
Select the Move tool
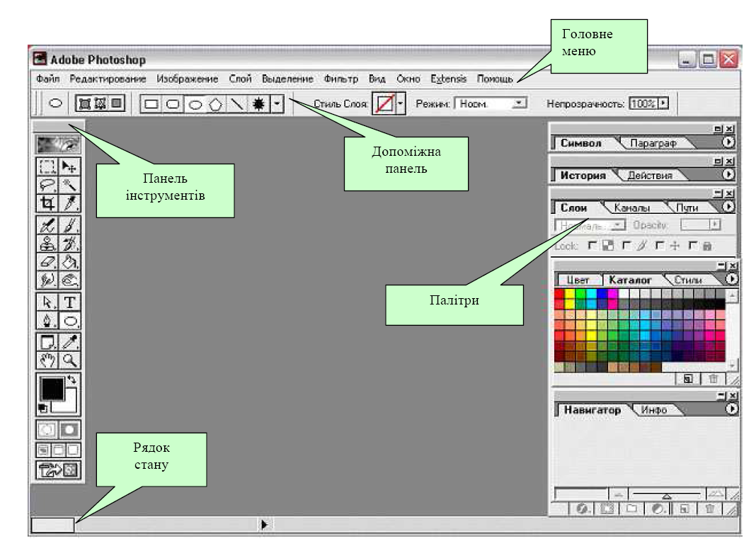pos(69,166)
